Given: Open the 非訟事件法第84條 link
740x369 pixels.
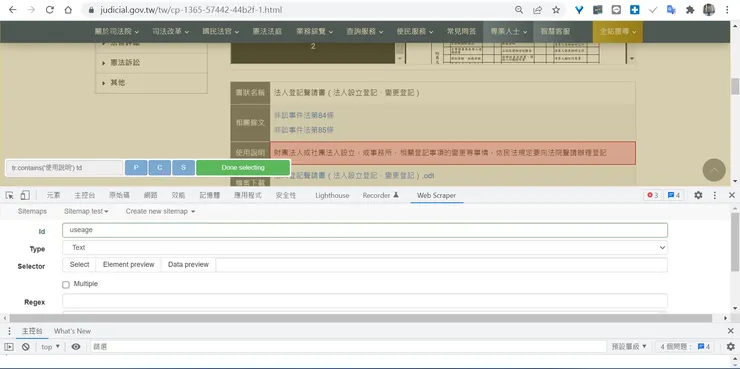Looking at the screenshot, I should pyautogui.click(x=304, y=116).
